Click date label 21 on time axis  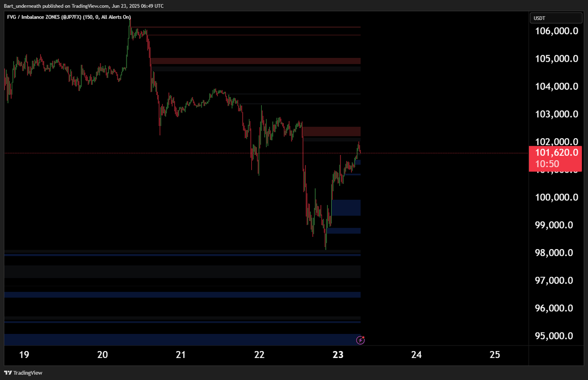click(181, 355)
